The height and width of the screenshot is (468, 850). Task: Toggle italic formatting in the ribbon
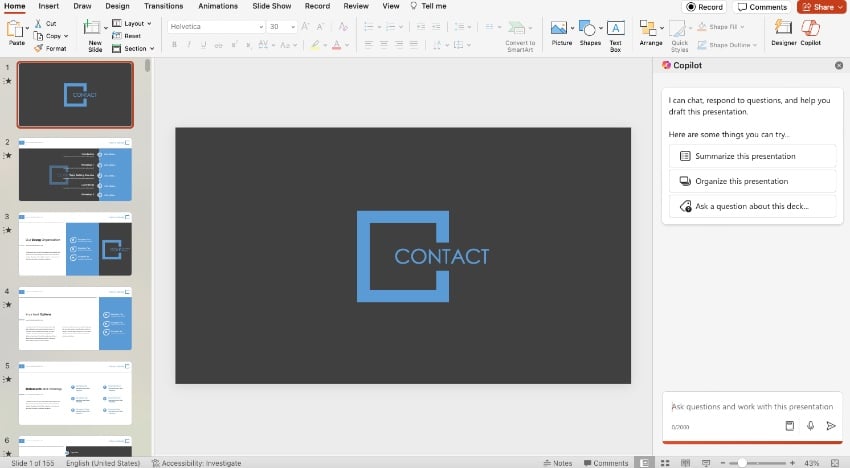point(189,45)
